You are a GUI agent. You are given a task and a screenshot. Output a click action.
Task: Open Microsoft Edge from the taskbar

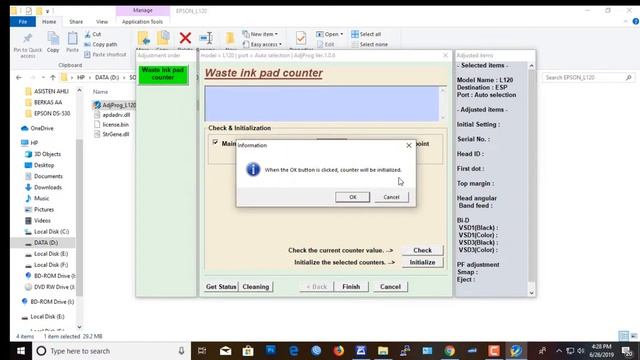point(293,351)
